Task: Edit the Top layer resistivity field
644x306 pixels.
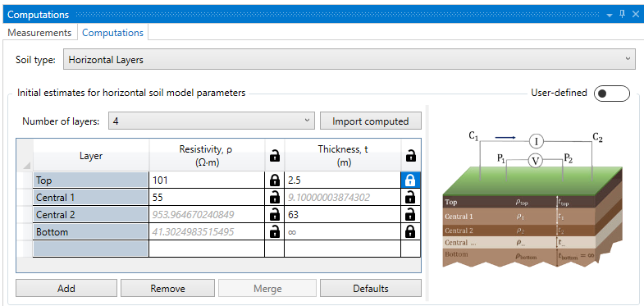Action: (x=207, y=180)
